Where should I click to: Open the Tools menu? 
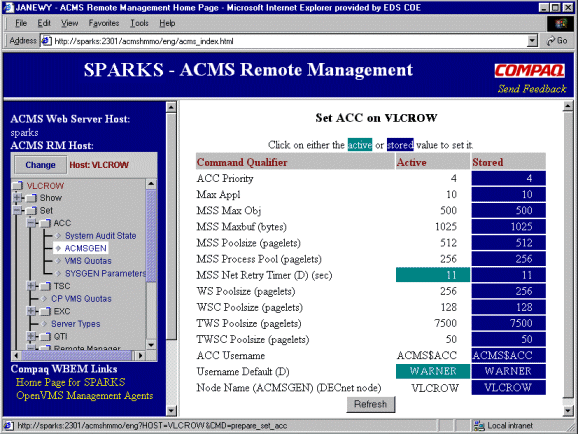coord(139,23)
